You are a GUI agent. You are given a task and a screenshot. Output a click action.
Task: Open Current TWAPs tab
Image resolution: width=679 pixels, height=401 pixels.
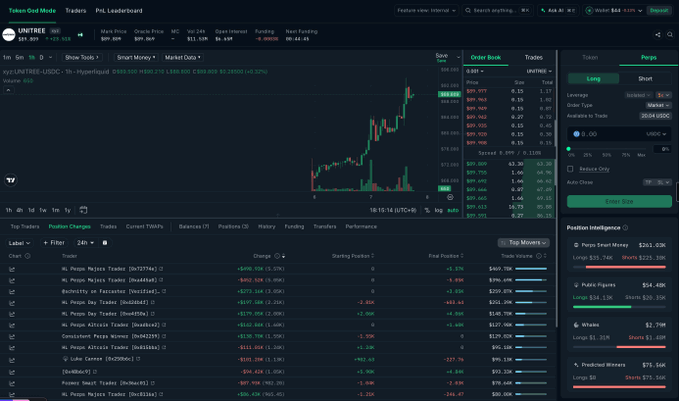click(x=144, y=226)
